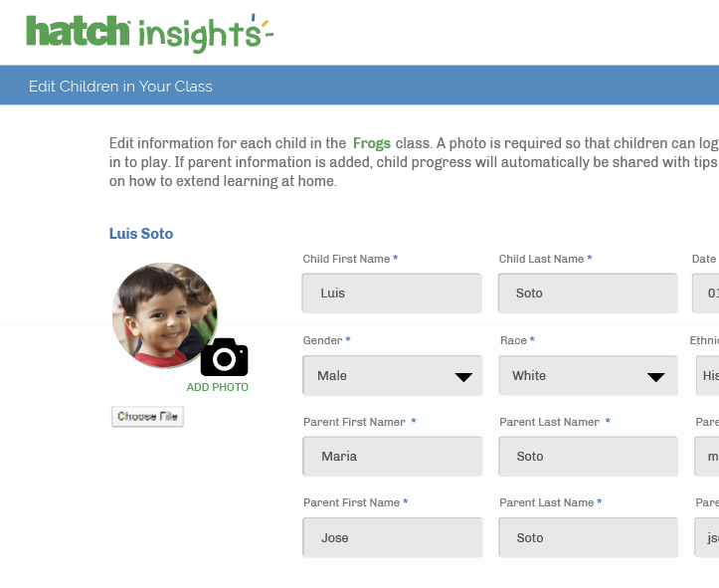Click the camera add photo icon

point(224,357)
